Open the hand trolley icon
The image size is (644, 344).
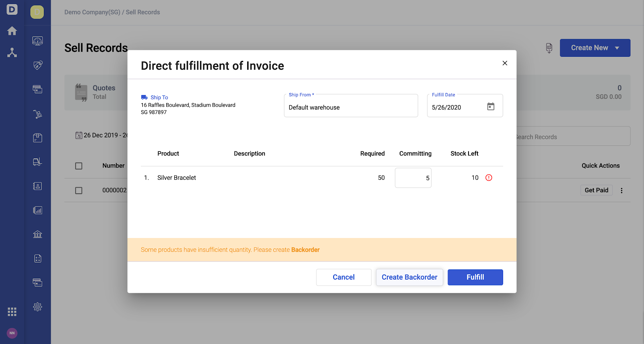(37, 114)
